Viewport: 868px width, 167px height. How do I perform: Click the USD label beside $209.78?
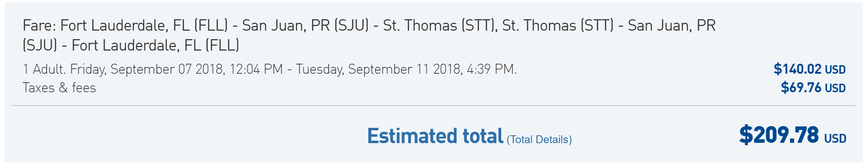[x=835, y=139]
